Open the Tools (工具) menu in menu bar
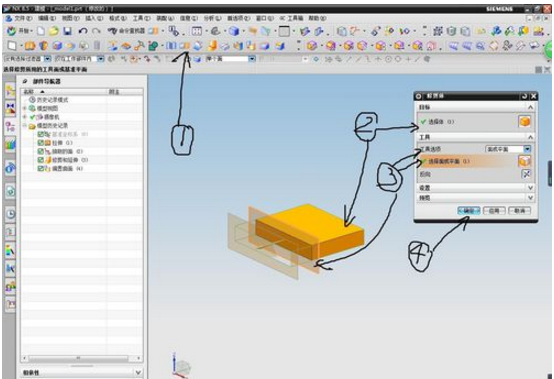 141,18
